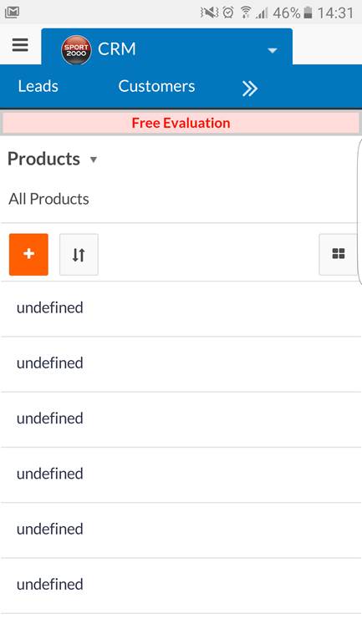Open the last undefined product row
Image resolution: width=362 pixels, height=644 pixels.
181,586
